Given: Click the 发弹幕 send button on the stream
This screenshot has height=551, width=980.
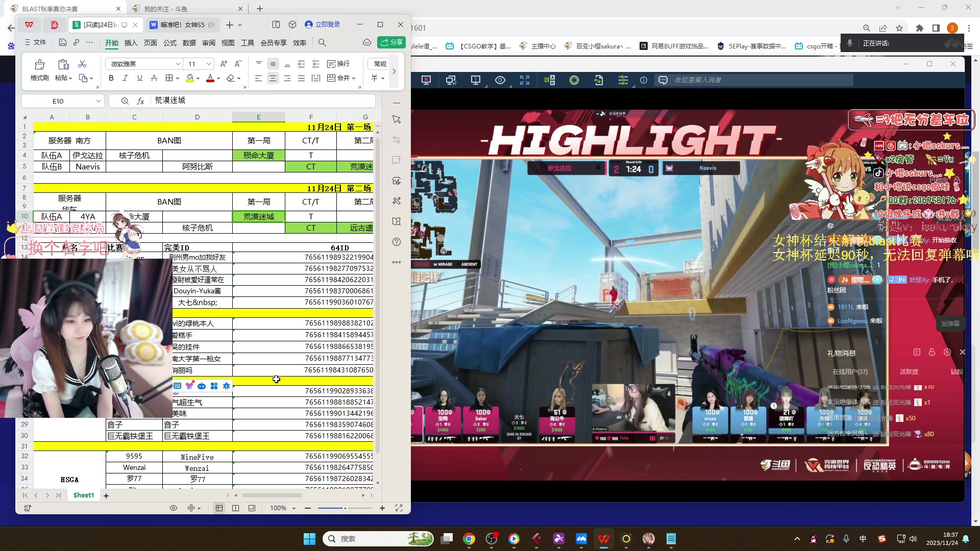Looking at the screenshot, I should click(x=951, y=323).
